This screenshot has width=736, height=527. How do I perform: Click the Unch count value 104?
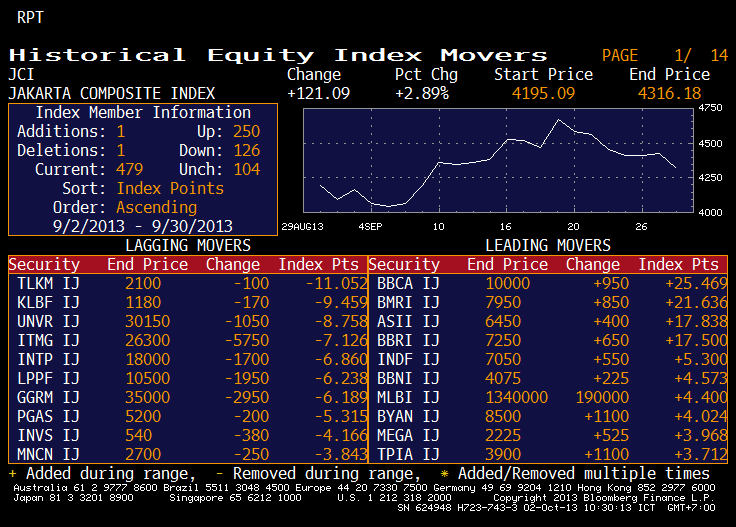[245, 170]
